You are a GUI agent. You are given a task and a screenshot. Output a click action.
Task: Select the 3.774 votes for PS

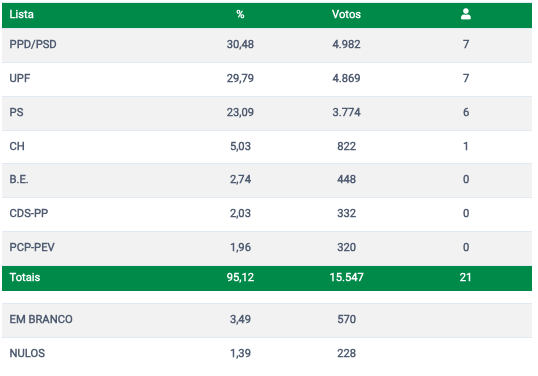tap(346, 113)
